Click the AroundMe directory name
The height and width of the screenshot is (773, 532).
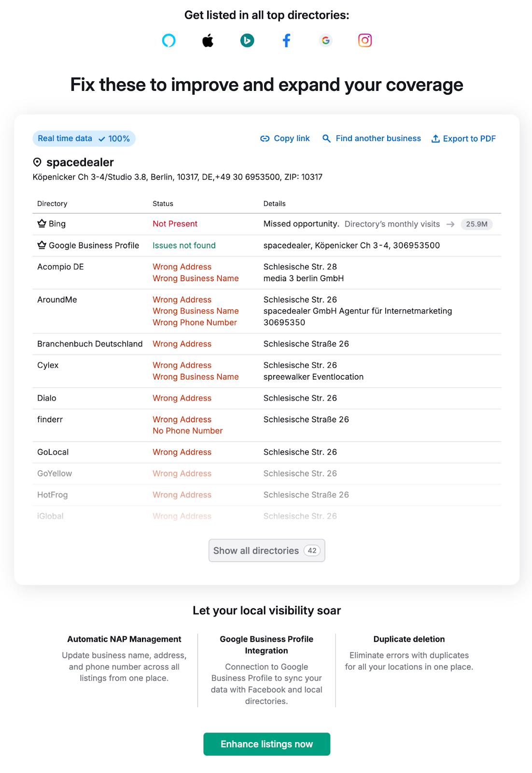(57, 300)
